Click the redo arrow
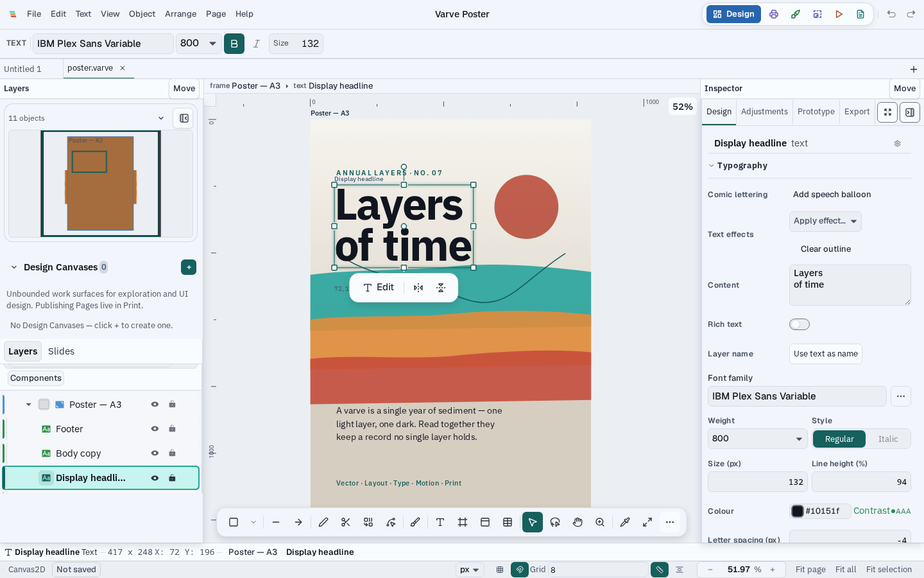The width and height of the screenshot is (924, 578). click(x=911, y=14)
